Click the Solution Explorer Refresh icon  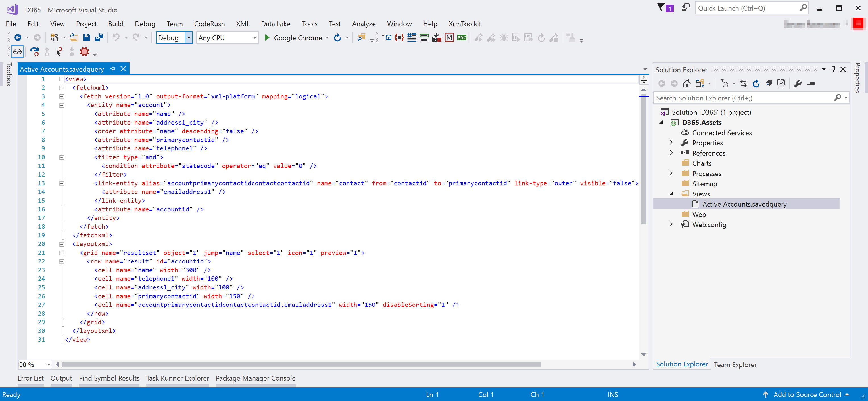pyautogui.click(x=756, y=83)
